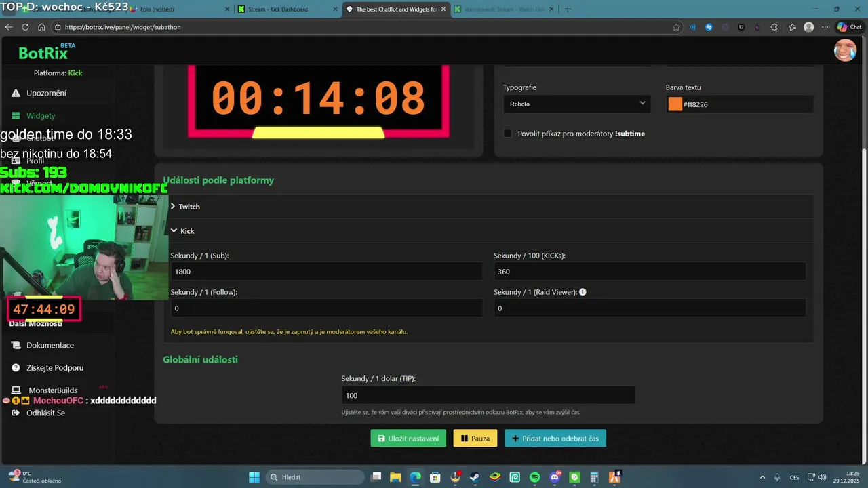Open the browser three-dots menu

coord(825,27)
